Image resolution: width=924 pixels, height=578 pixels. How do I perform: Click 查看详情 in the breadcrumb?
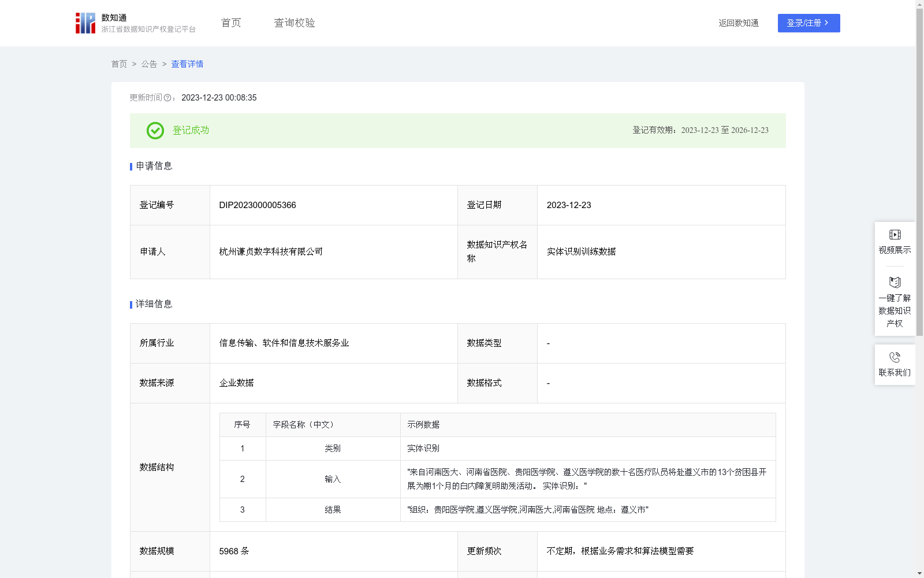(x=187, y=64)
